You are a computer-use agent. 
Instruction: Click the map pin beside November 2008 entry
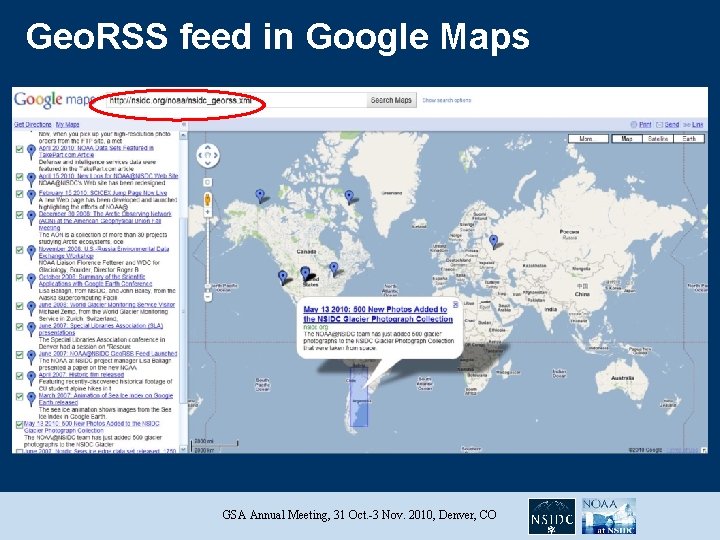(x=31, y=252)
